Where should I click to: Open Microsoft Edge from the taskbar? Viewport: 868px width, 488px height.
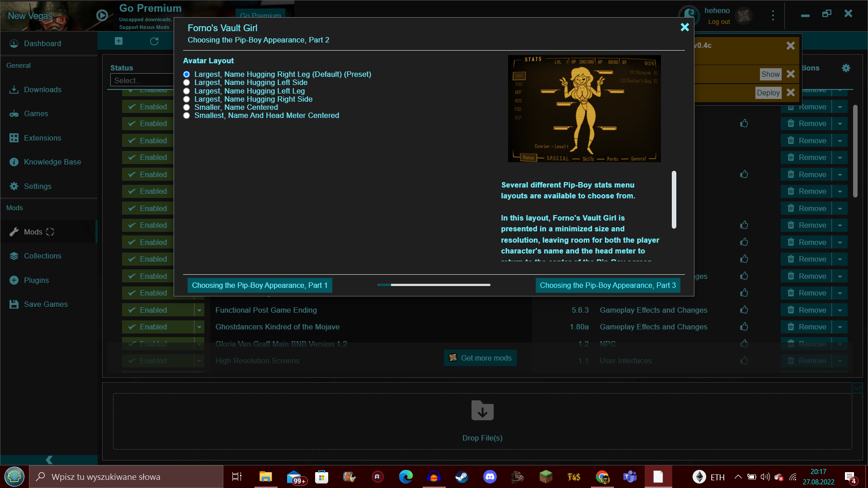406,477
